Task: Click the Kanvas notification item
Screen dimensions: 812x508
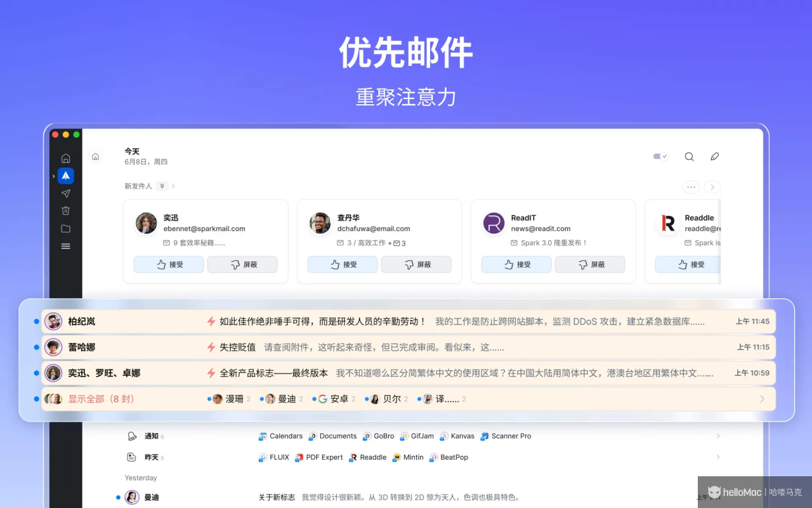Action: pos(457,436)
